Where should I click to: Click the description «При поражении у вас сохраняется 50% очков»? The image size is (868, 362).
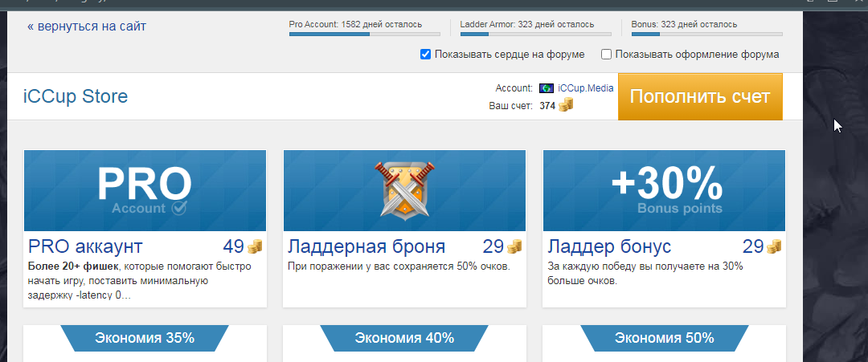pos(399,266)
